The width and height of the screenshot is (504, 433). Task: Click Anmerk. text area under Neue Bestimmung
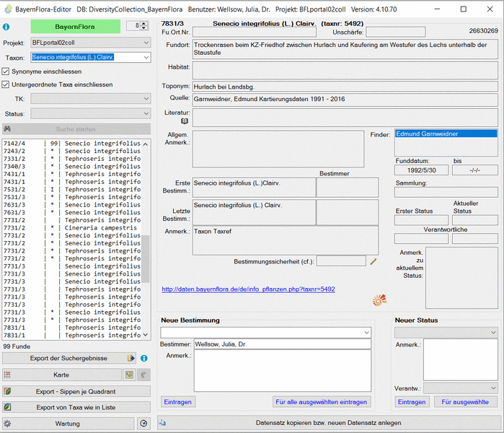[x=283, y=371]
